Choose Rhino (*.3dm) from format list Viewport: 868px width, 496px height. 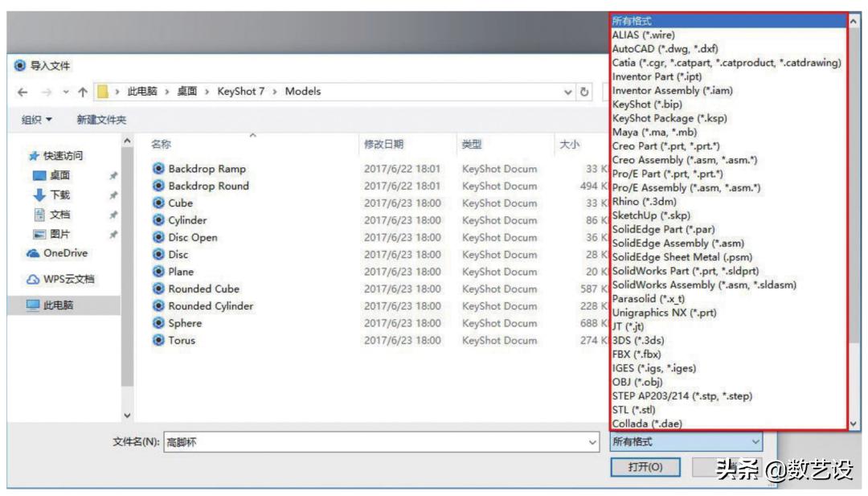click(639, 201)
